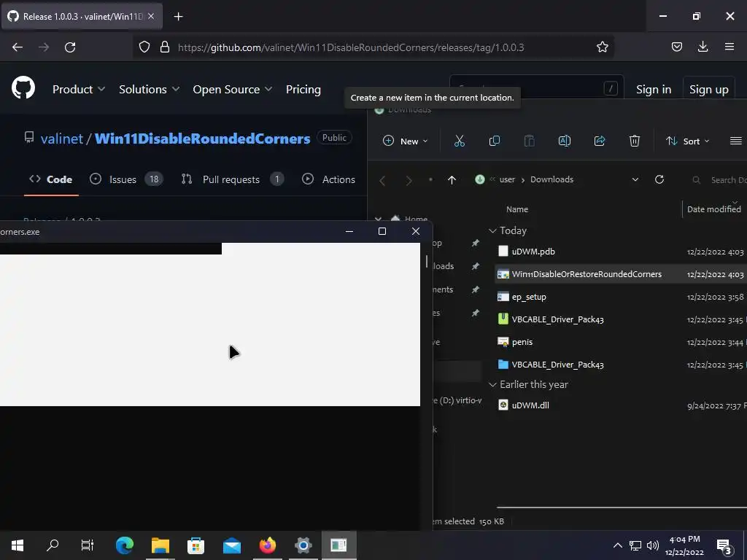Open the Win11DisableRoundedCorners repository link
The image size is (747, 560).
coord(203,139)
